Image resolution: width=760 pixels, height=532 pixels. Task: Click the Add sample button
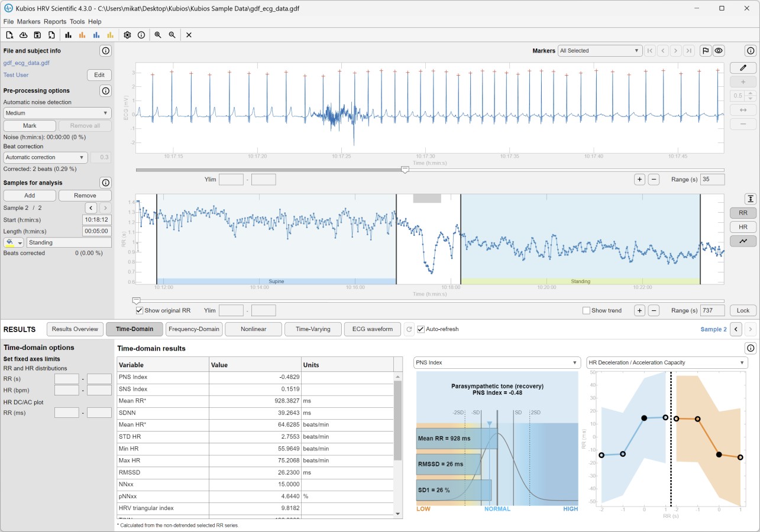[x=30, y=195]
